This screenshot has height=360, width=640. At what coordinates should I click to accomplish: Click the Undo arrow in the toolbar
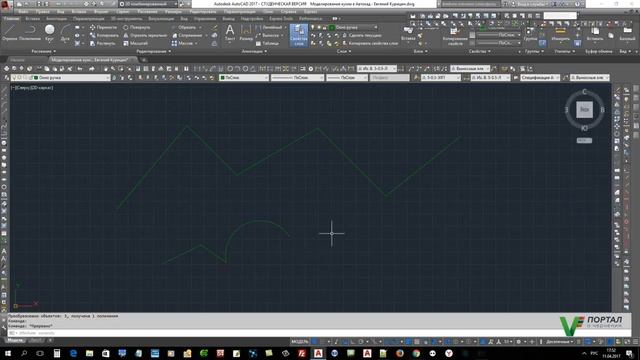pyautogui.click(x=80, y=69)
